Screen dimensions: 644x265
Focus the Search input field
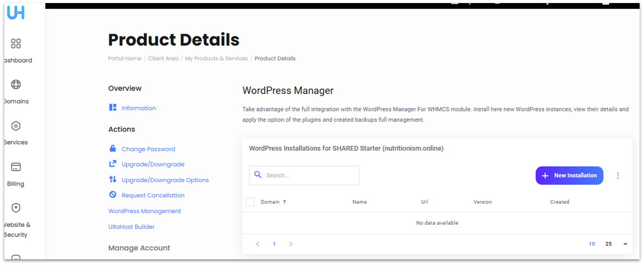click(x=304, y=175)
